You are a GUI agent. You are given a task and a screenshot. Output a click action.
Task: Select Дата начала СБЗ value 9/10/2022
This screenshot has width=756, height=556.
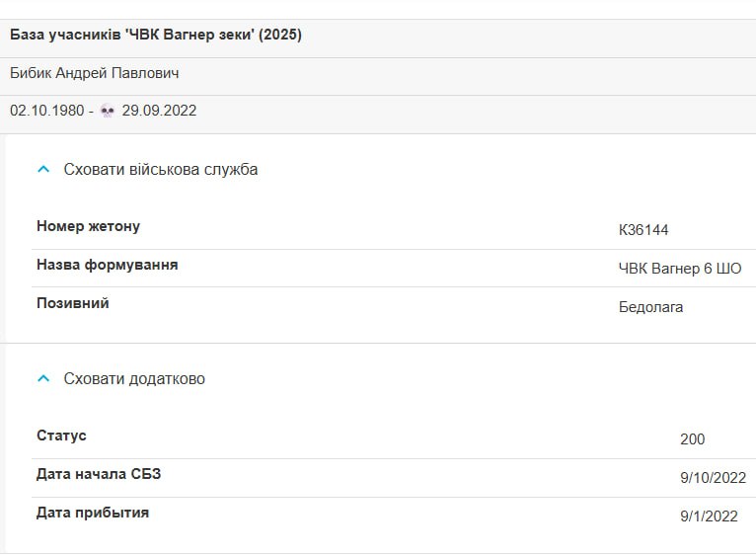714,478
